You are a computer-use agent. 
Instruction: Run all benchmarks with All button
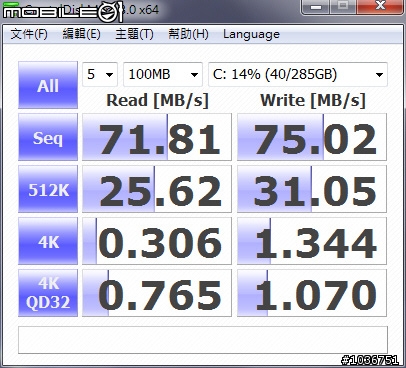(48, 85)
